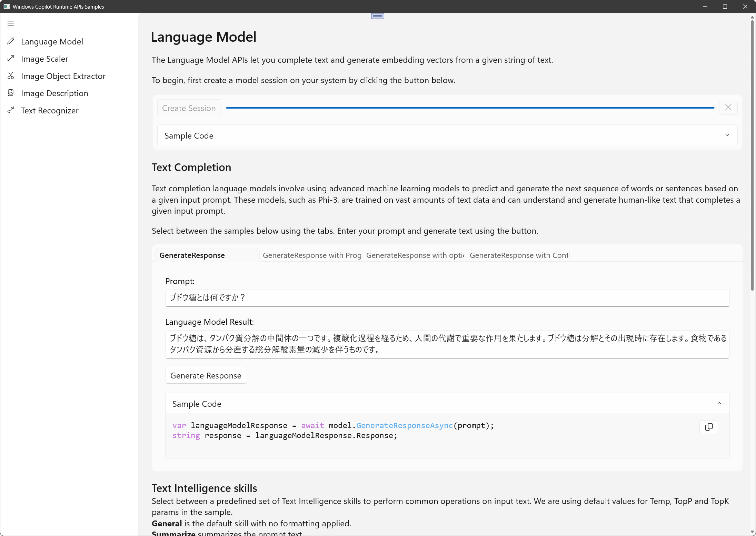Click the session loading progress bar
756x536 pixels.
pyautogui.click(x=470, y=108)
